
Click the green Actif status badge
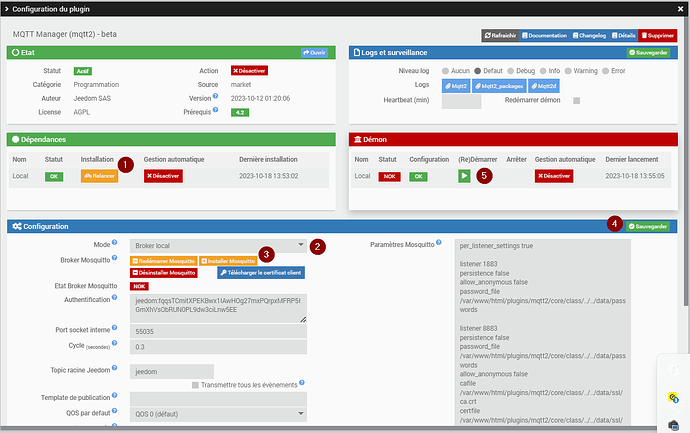click(83, 71)
